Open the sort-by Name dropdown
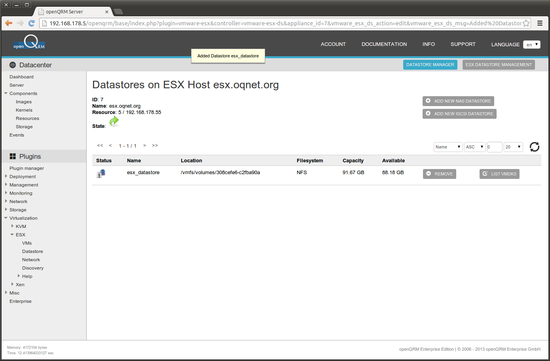The width and height of the screenshot is (550, 361). (x=448, y=147)
